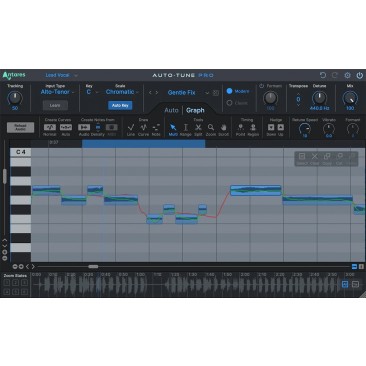Go to previous preset arrow
This screenshot has height=366, width=366.
point(150,93)
